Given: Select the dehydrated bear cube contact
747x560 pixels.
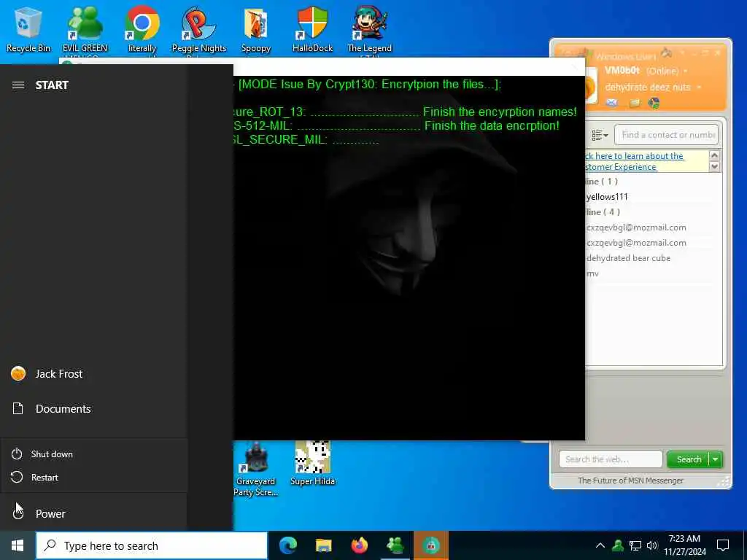Looking at the screenshot, I should coord(628,258).
